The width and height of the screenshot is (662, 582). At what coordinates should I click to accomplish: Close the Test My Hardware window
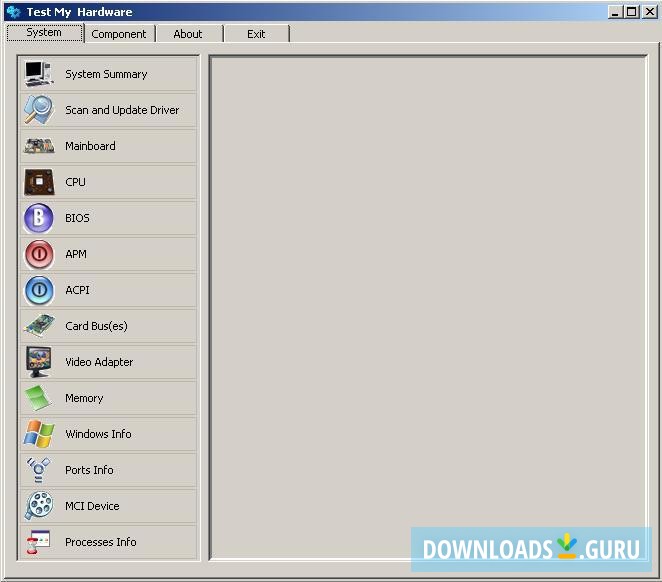point(650,12)
